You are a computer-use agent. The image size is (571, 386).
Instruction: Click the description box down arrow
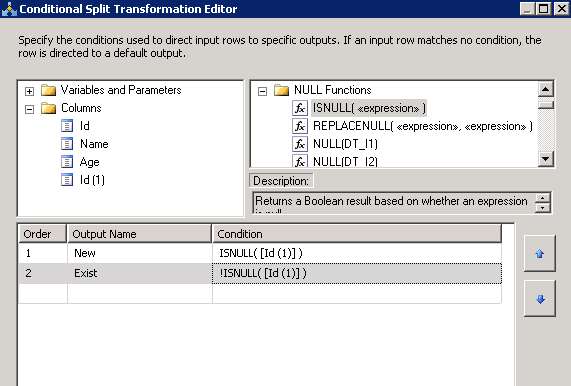coord(543,208)
